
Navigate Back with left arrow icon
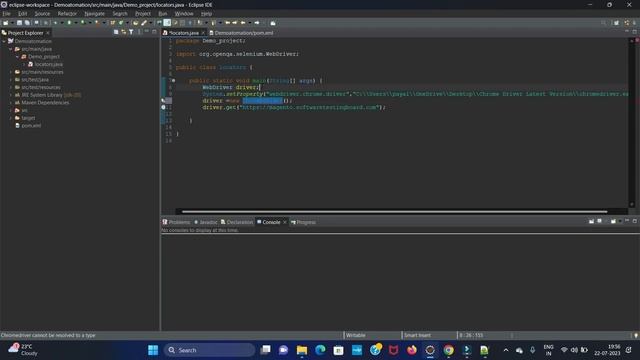point(242,23)
